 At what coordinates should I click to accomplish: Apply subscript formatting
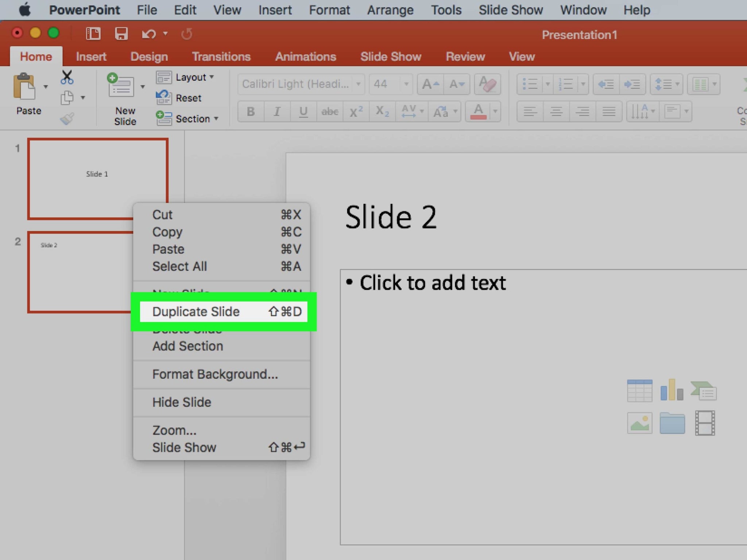382,112
